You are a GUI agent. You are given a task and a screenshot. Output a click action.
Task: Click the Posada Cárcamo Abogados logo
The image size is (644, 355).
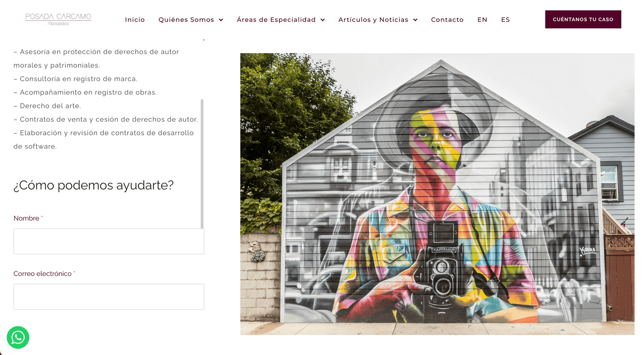58,19
